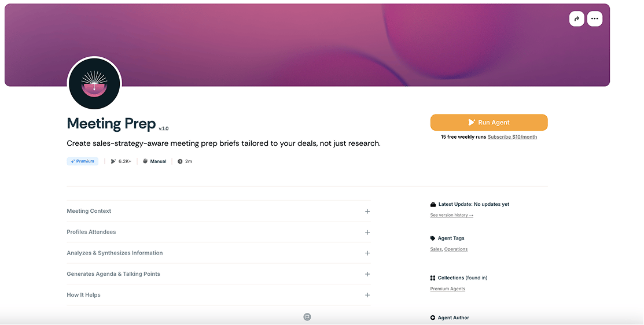Open the See version history link
Viewport: 644px width, 325px height.
click(x=451, y=215)
